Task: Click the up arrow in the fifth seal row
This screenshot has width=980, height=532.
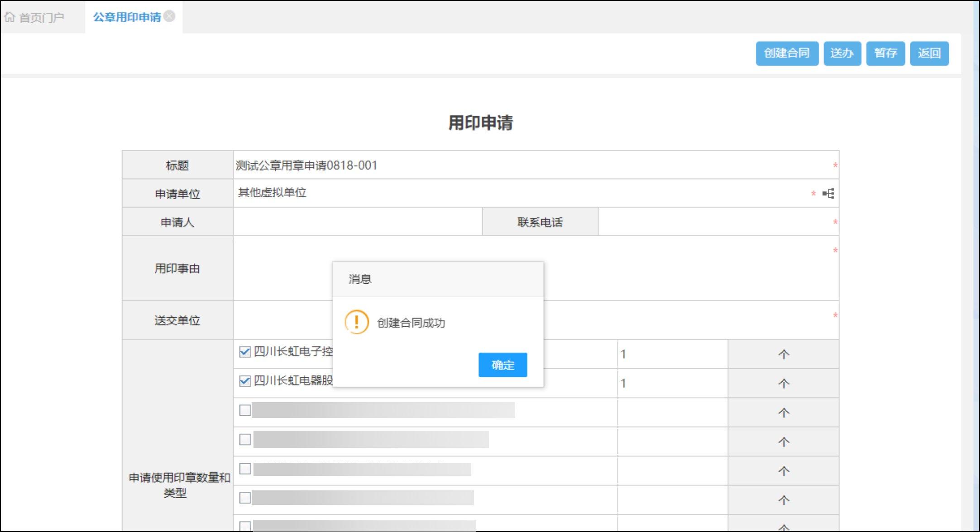Action: pyautogui.click(x=784, y=471)
